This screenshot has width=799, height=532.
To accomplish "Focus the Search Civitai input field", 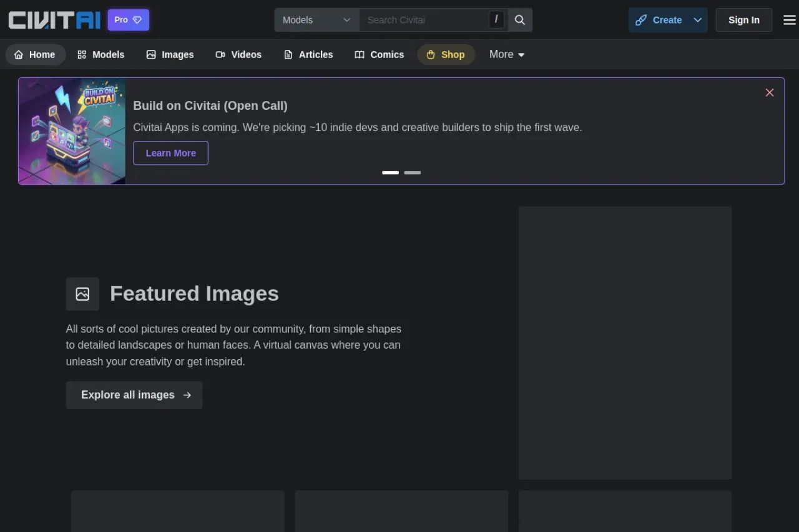I will click(424, 20).
